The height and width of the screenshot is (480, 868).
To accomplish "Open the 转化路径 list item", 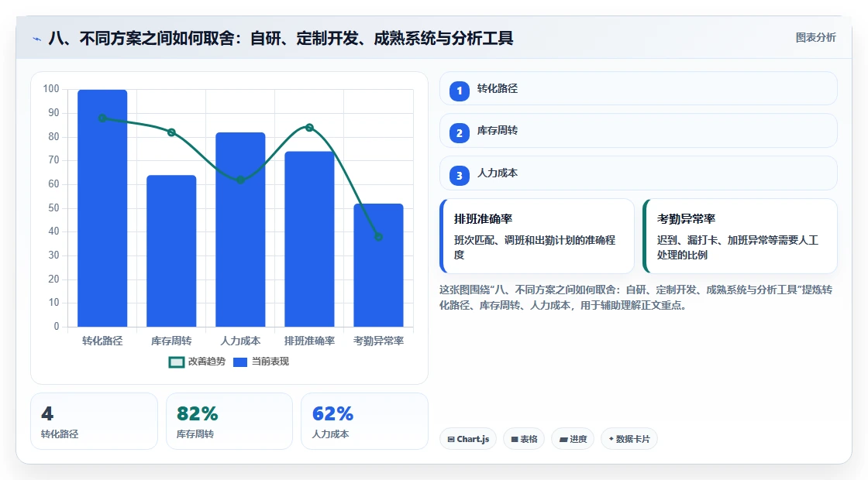I will pos(639,88).
